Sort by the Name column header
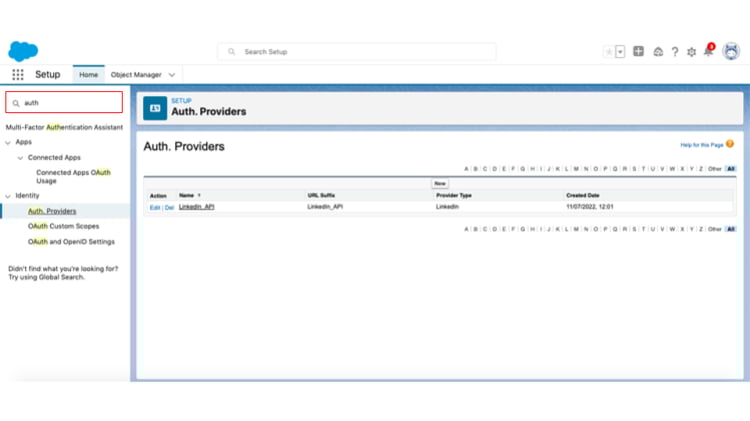This screenshot has height=421, width=750. 189,195
